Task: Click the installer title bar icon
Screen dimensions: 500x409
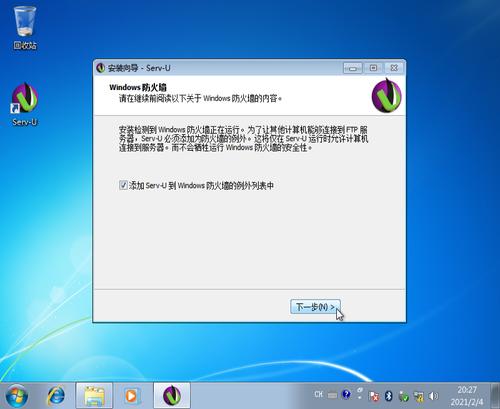Action: pos(101,68)
